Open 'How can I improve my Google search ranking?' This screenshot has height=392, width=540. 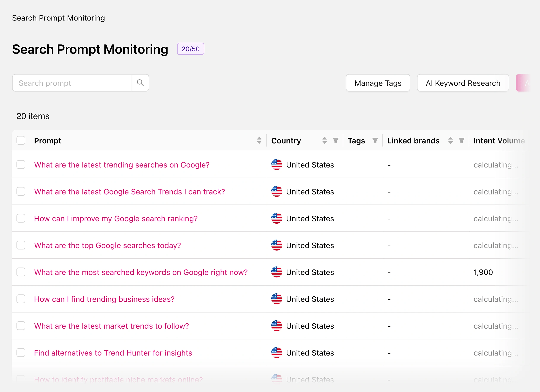(x=116, y=218)
